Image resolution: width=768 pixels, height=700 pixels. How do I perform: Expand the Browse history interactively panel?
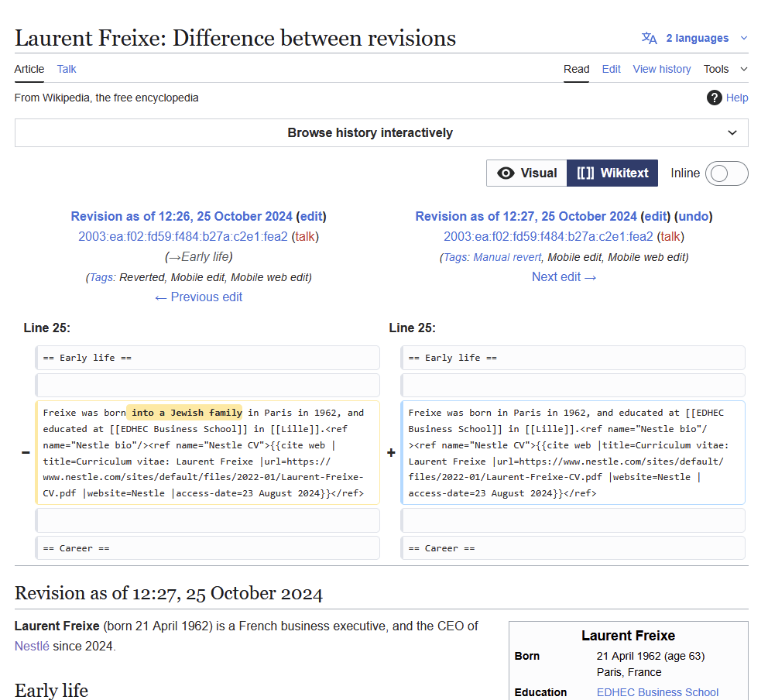pyautogui.click(x=382, y=132)
